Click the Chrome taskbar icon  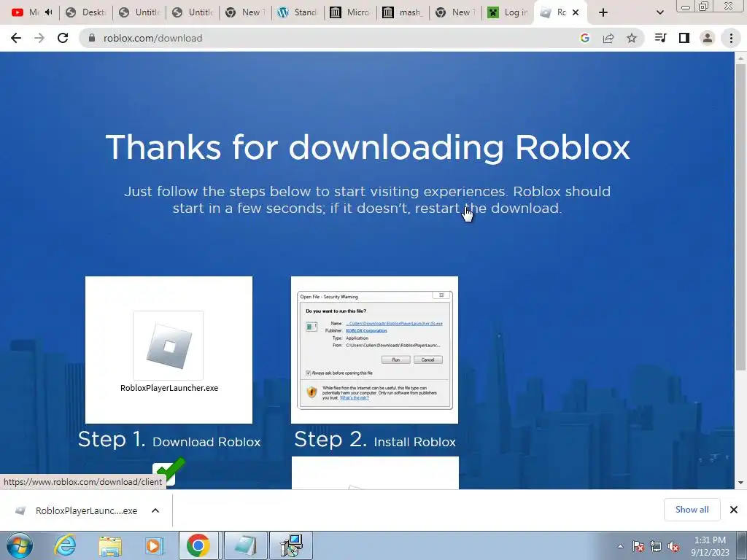point(198,545)
